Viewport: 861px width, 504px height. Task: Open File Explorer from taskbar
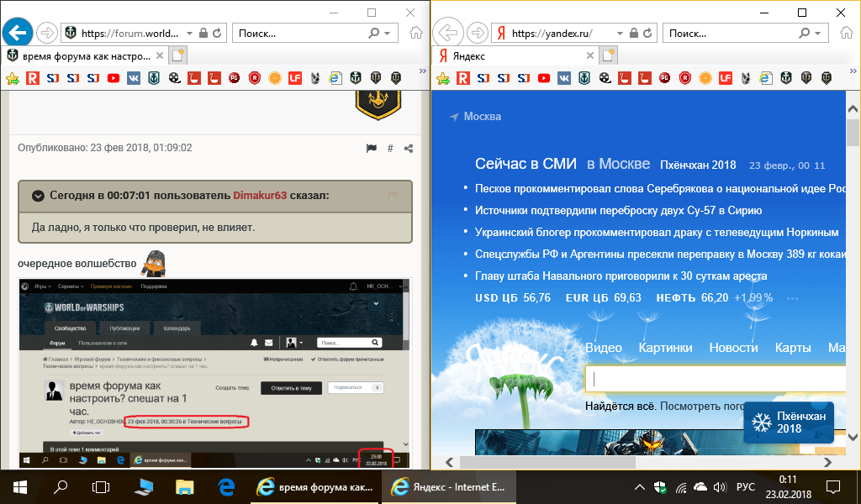point(184,487)
